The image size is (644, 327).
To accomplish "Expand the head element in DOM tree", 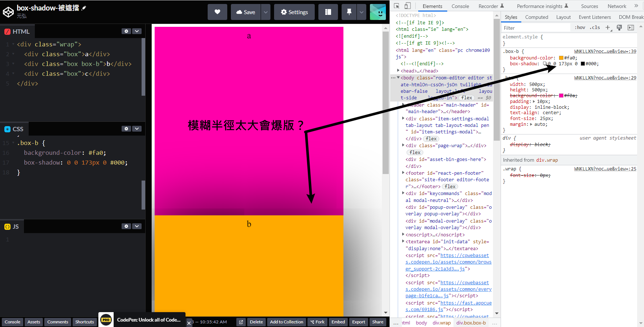I will click(398, 71).
